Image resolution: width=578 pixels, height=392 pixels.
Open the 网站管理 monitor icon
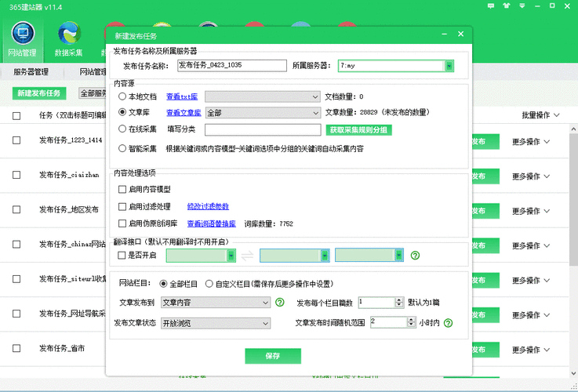21,34
